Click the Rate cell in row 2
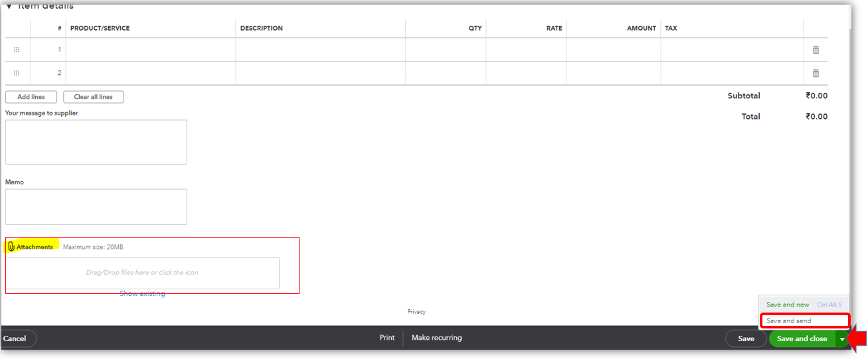868x359 pixels. [x=527, y=73]
